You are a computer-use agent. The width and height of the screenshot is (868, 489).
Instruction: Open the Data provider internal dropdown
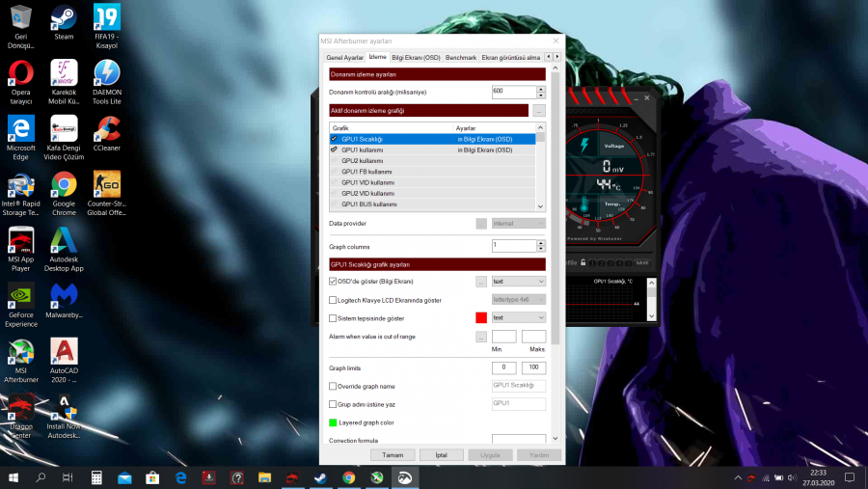pos(518,223)
